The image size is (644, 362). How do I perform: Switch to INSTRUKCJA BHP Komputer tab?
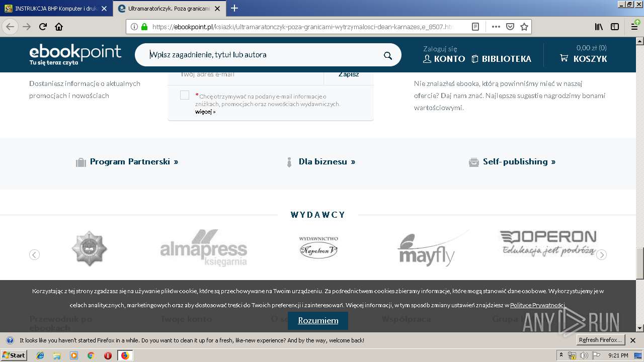pos(56,9)
